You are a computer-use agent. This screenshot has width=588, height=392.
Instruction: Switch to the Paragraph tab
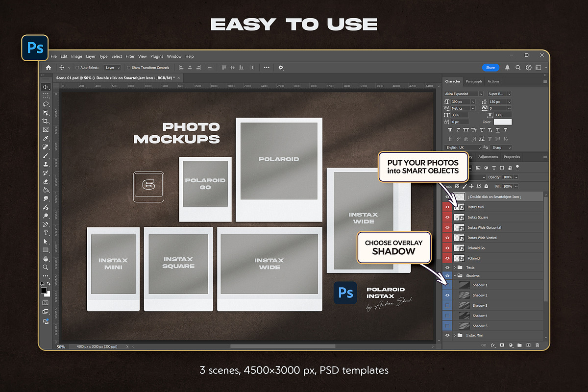tap(474, 81)
